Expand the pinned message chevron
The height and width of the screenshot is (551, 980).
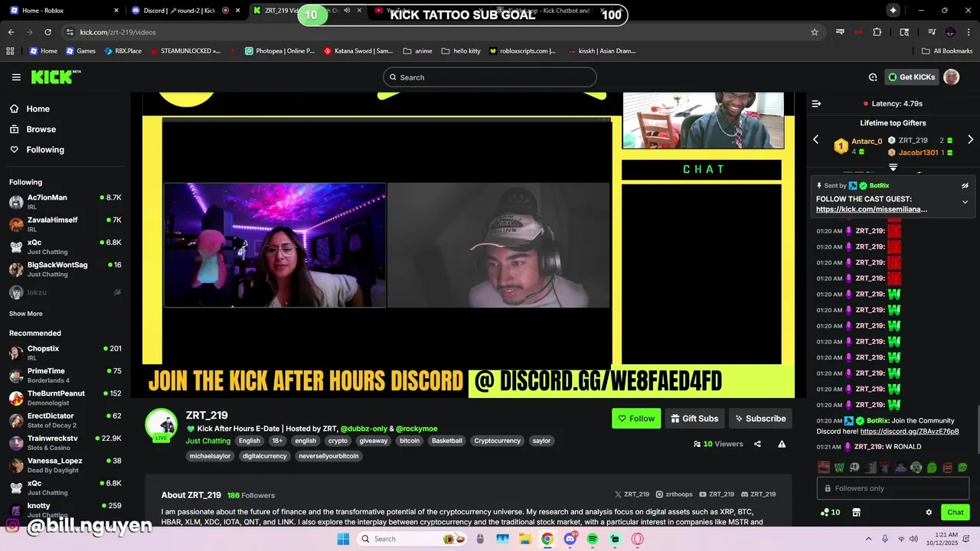(965, 202)
